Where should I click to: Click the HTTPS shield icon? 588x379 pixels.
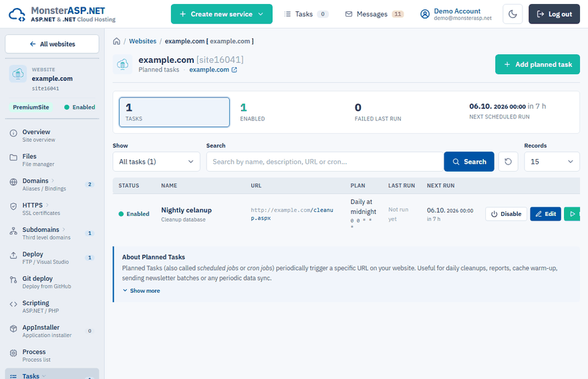pos(13,207)
